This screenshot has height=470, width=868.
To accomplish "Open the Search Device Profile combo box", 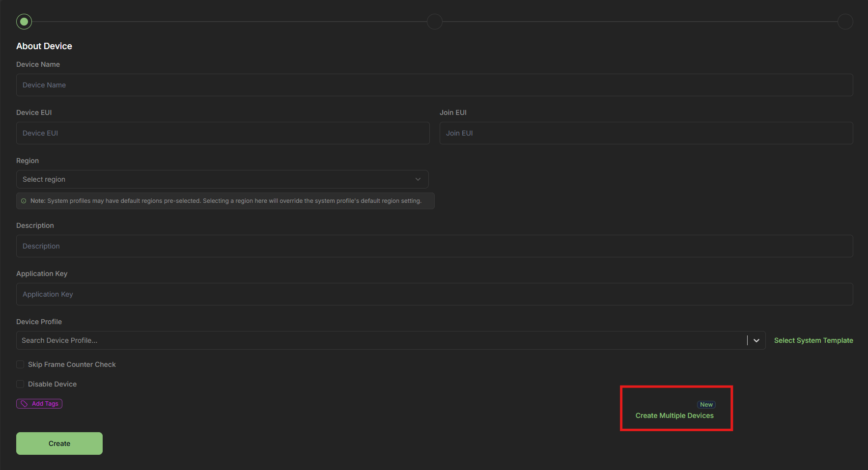I will (x=344, y=340).
